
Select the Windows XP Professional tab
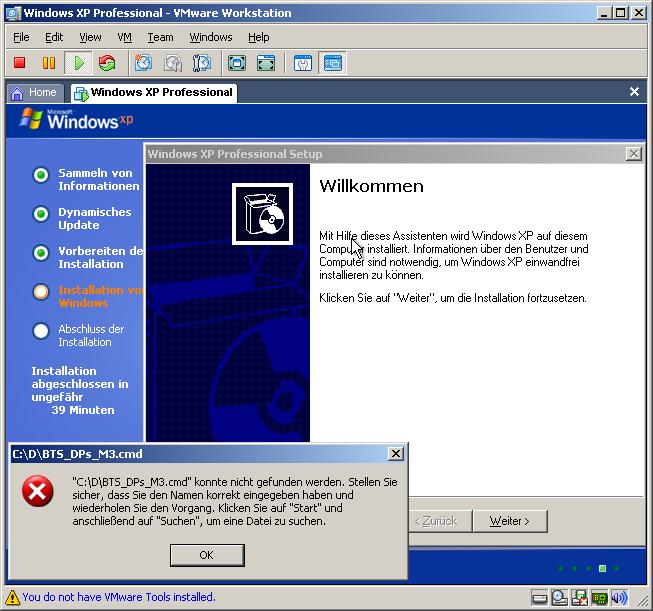coord(154,92)
